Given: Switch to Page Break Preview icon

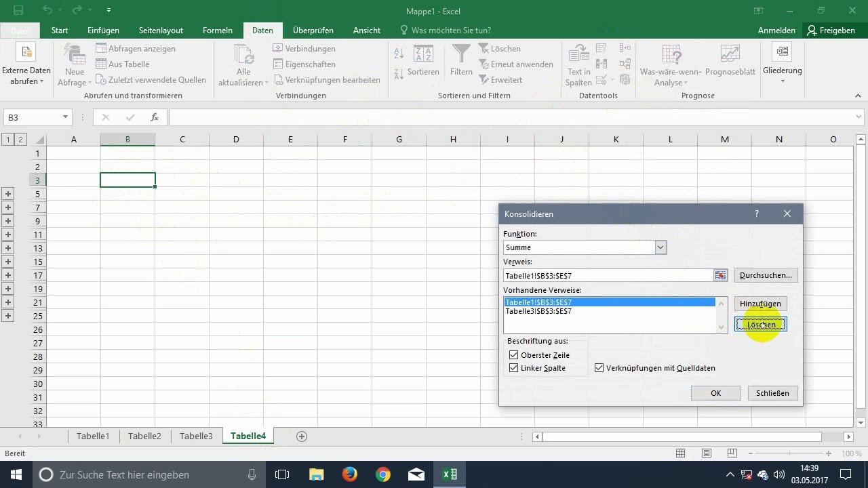Looking at the screenshot, I should (x=732, y=453).
